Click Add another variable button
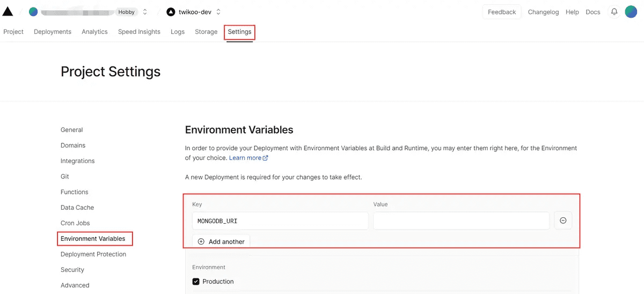The height and width of the screenshot is (294, 644). click(221, 241)
